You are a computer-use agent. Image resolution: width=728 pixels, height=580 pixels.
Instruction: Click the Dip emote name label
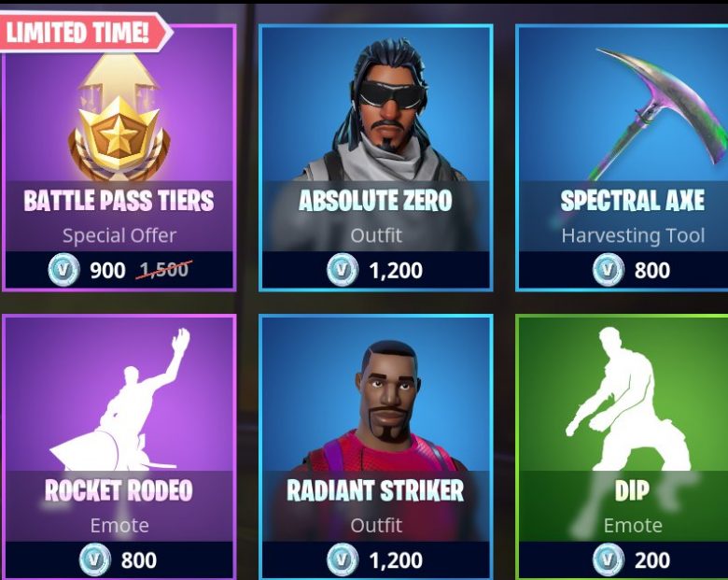(x=633, y=490)
